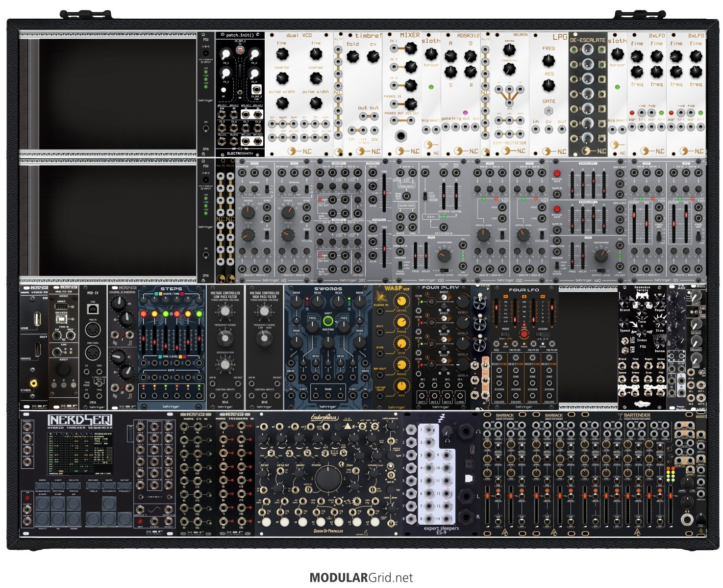This screenshot has width=723, height=588.
Task: Click the fold knob on timbre! module
Action: coord(352,57)
